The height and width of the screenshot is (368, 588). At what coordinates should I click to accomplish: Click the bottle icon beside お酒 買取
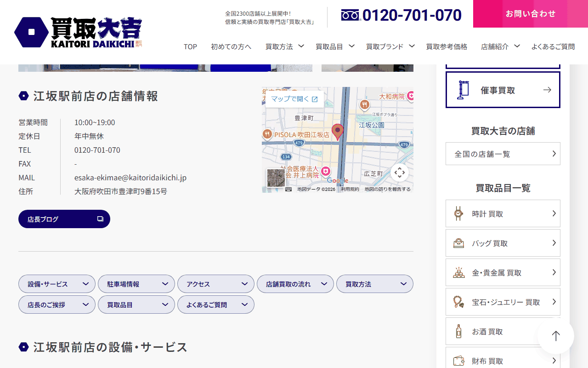[458, 331]
